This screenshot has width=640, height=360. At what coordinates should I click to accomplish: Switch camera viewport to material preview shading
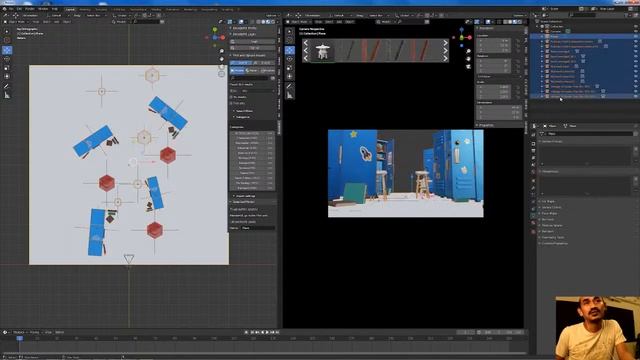(x=515, y=22)
